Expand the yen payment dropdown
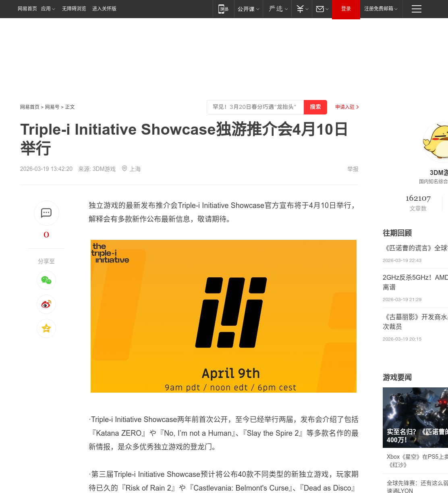Screen dimensions: 448x493 (x=303, y=9)
